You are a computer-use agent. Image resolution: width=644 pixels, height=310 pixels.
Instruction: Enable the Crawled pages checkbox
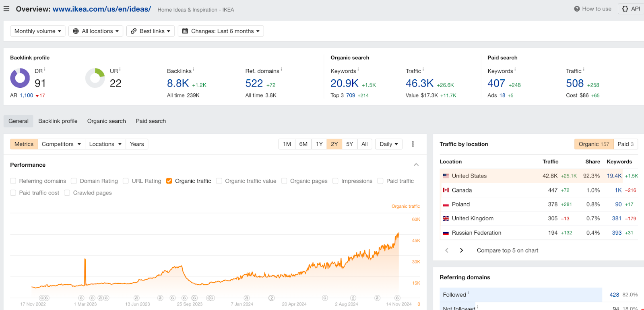coord(67,193)
